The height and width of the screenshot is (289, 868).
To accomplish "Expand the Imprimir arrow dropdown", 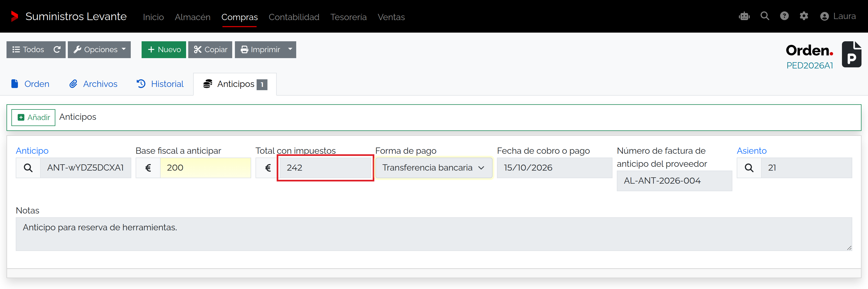I will tap(290, 50).
